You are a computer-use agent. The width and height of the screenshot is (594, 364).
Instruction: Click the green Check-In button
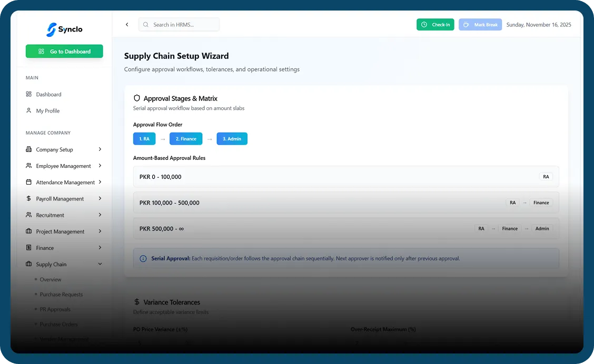coord(435,25)
